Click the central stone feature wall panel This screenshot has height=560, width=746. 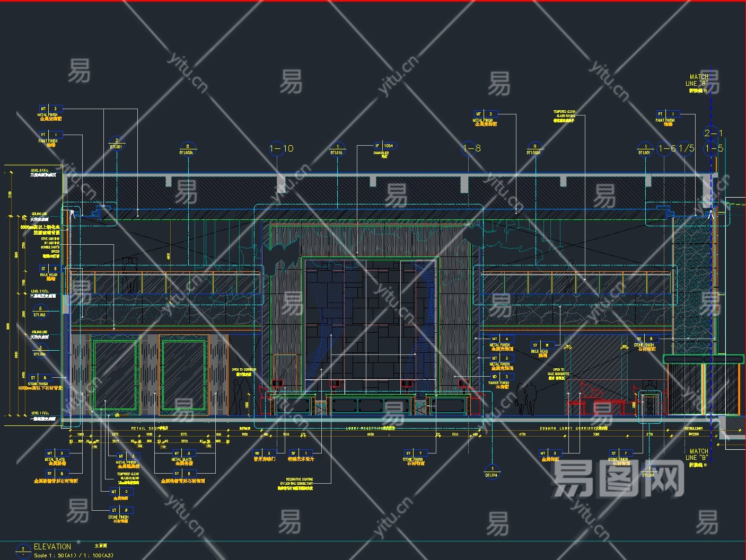[371, 326]
